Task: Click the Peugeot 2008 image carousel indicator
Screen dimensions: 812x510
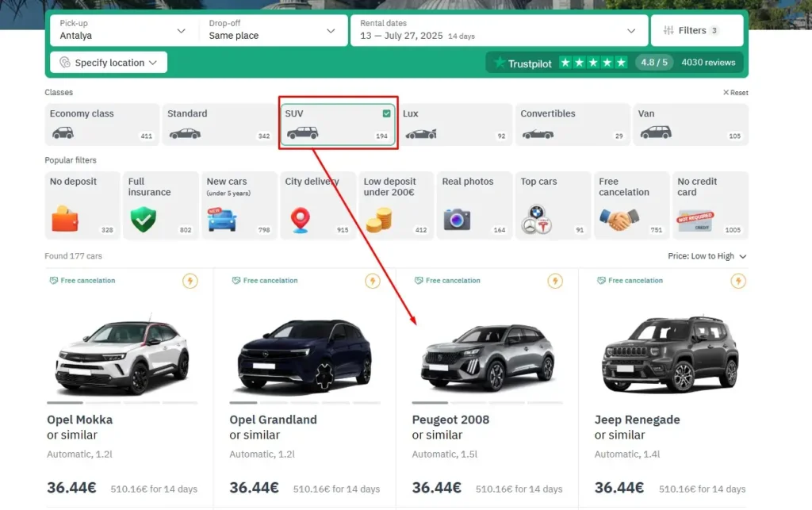Action: coord(488,402)
